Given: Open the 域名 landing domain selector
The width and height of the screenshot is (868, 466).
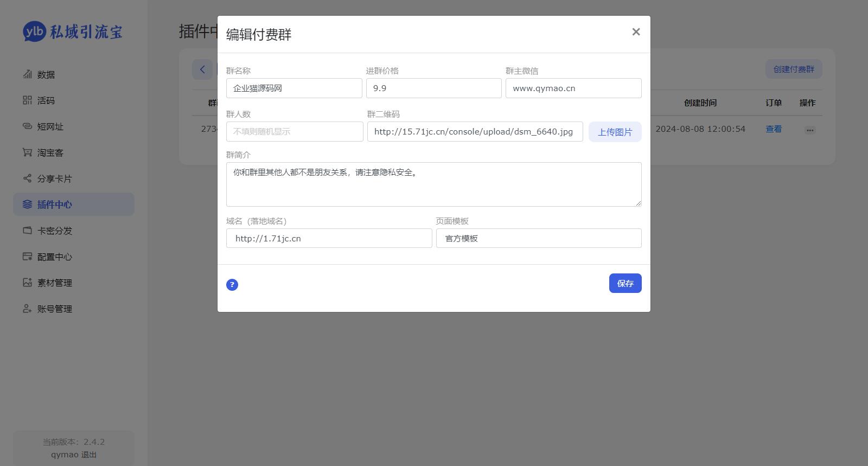Looking at the screenshot, I should (x=329, y=238).
